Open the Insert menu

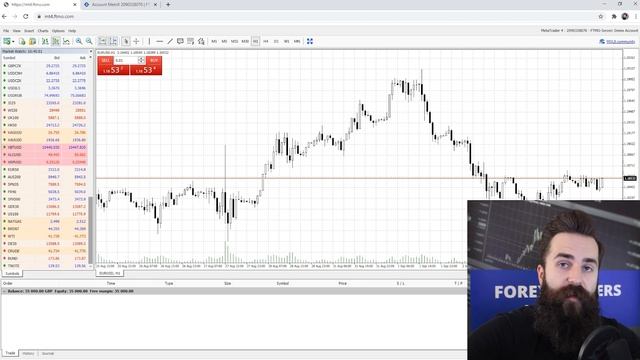tap(29, 31)
